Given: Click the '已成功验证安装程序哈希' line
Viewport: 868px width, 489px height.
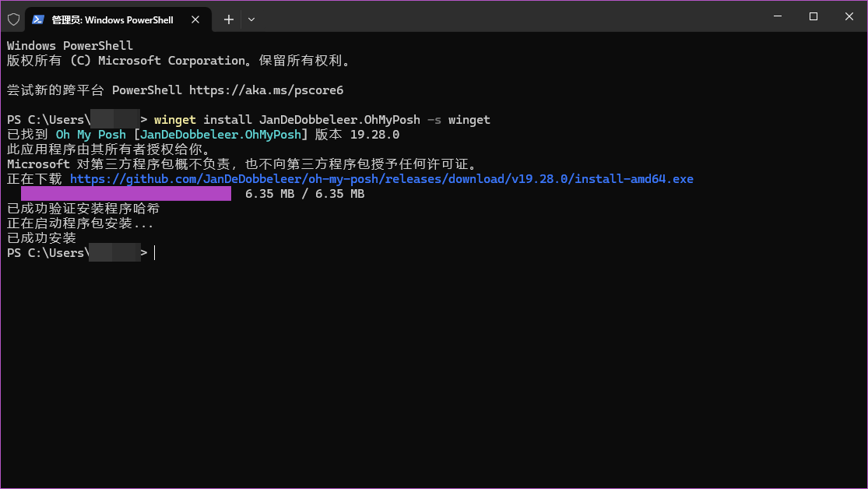Looking at the screenshot, I should [x=83, y=209].
